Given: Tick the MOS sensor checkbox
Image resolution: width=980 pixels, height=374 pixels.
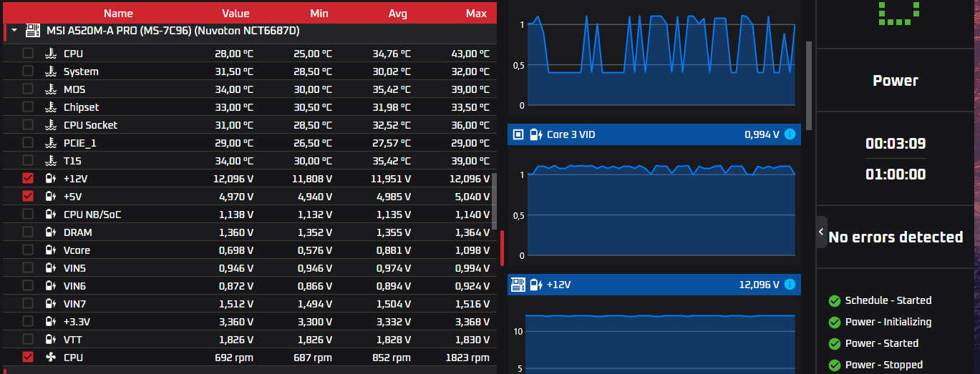Looking at the screenshot, I should pyautogui.click(x=28, y=89).
